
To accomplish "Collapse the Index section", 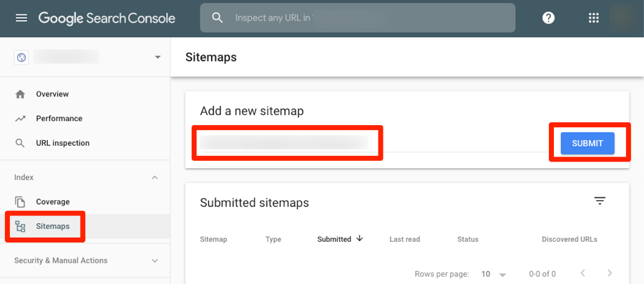I will (x=155, y=177).
